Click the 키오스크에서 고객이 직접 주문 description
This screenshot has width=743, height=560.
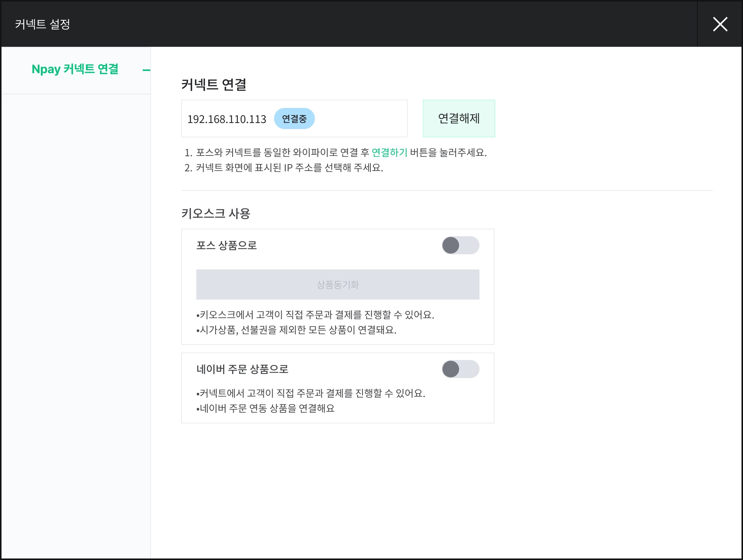point(315,315)
